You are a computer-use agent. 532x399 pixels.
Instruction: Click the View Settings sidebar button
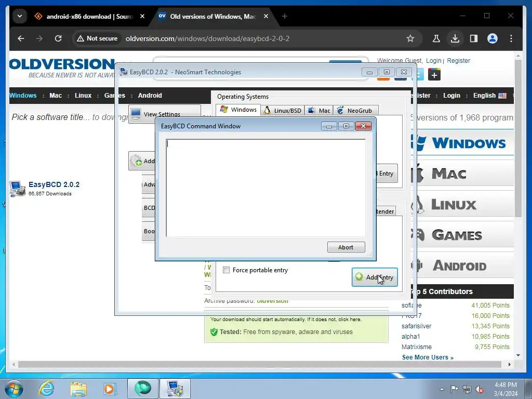click(x=165, y=114)
